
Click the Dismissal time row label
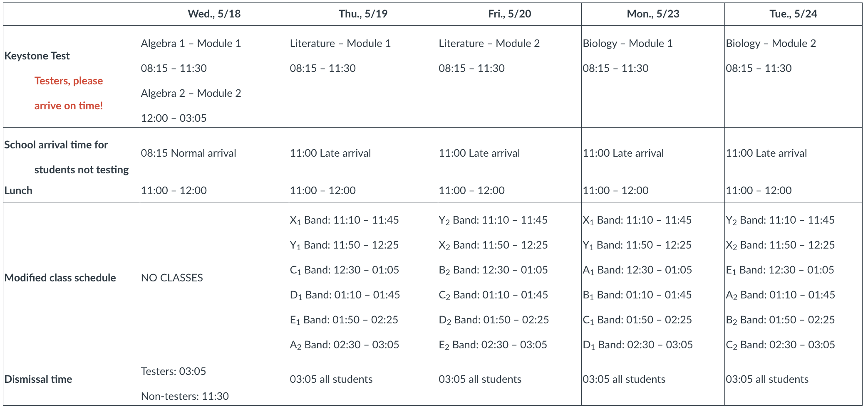click(38, 379)
